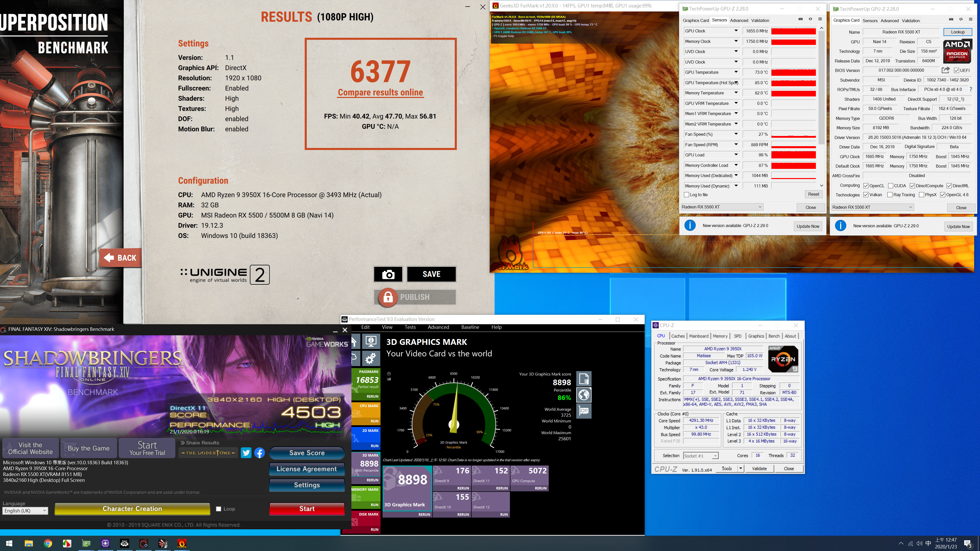Click refresh icon in the GPU-Z Graphics Card window

(x=961, y=19)
